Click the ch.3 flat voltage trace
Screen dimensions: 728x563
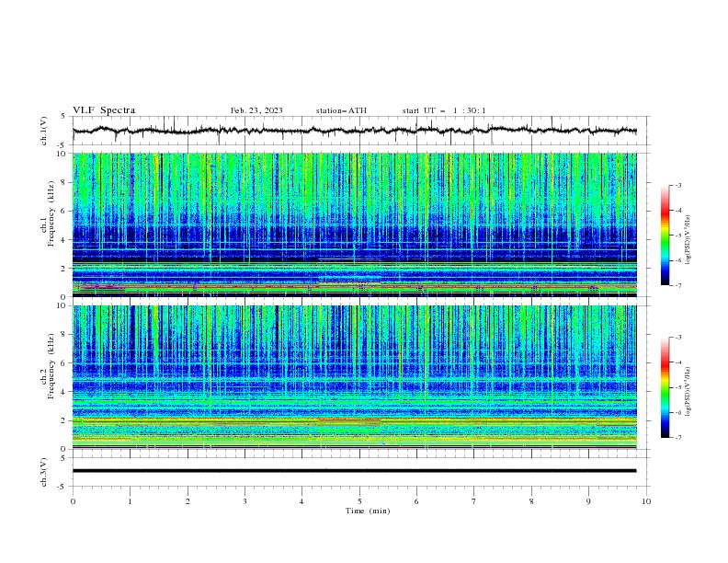[355, 471]
